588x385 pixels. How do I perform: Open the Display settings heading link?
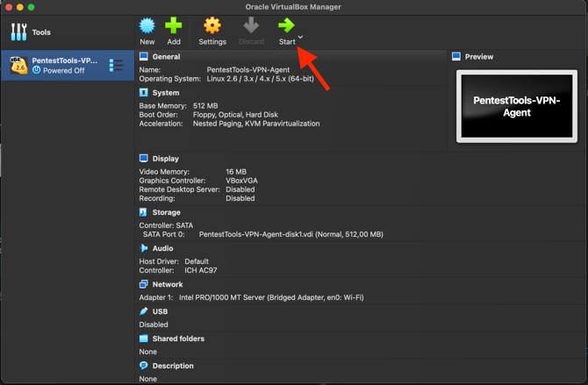(x=165, y=159)
